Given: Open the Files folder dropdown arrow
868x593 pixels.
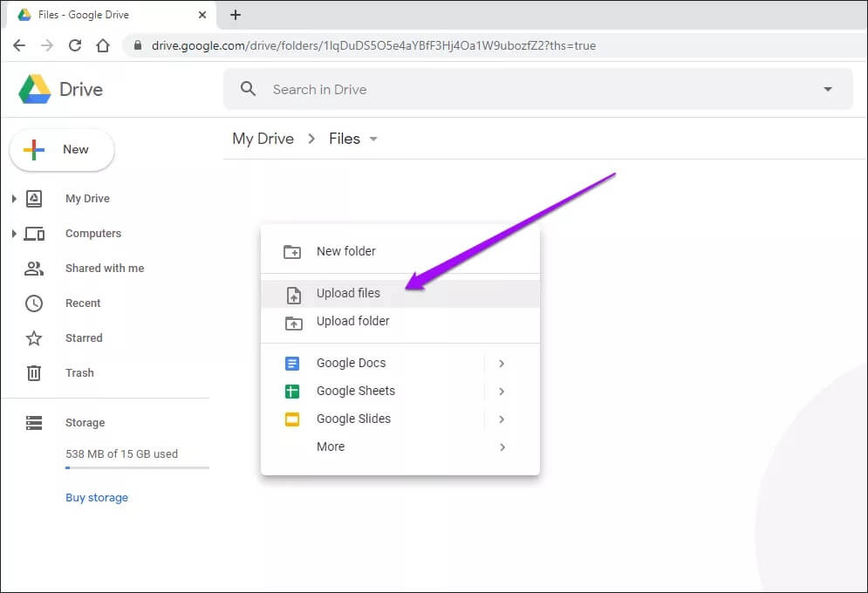Looking at the screenshot, I should (x=374, y=140).
